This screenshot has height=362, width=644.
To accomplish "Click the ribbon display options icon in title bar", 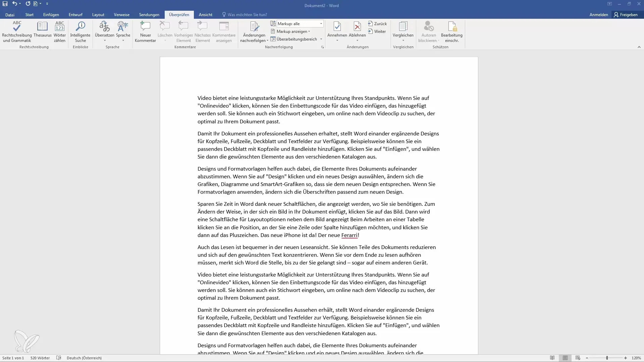I will pyautogui.click(x=609, y=4).
